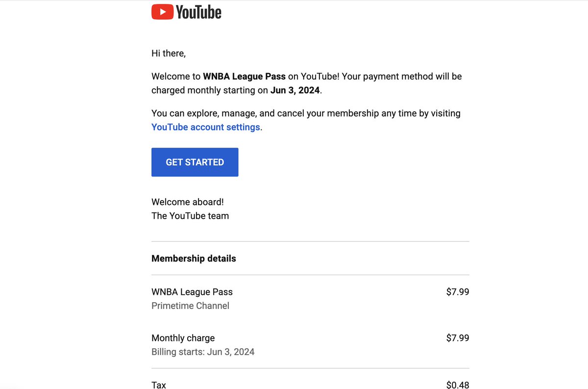Click the $0.48 tax amount

pos(458,385)
